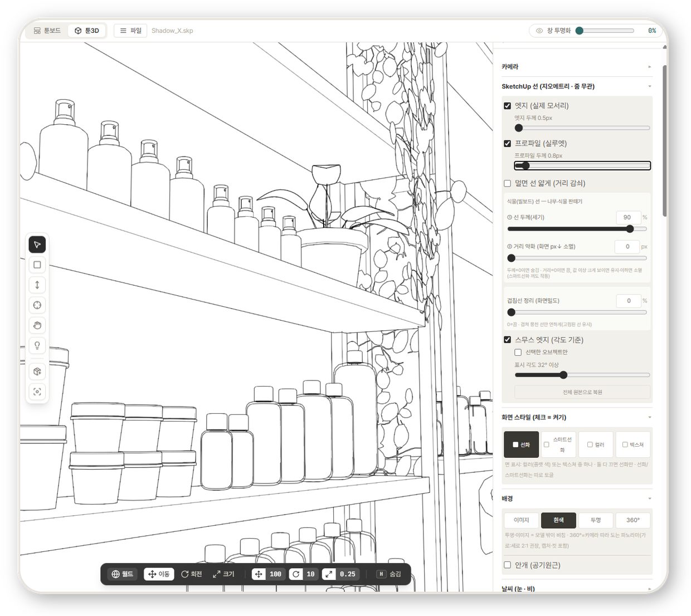Collapse the SketchUp 선 section

click(x=576, y=86)
